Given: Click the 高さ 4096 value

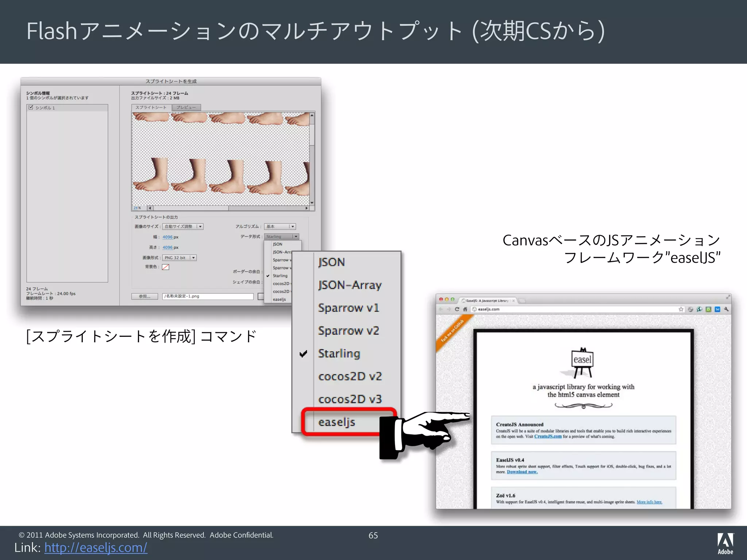Looking at the screenshot, I should pos(167,248).
